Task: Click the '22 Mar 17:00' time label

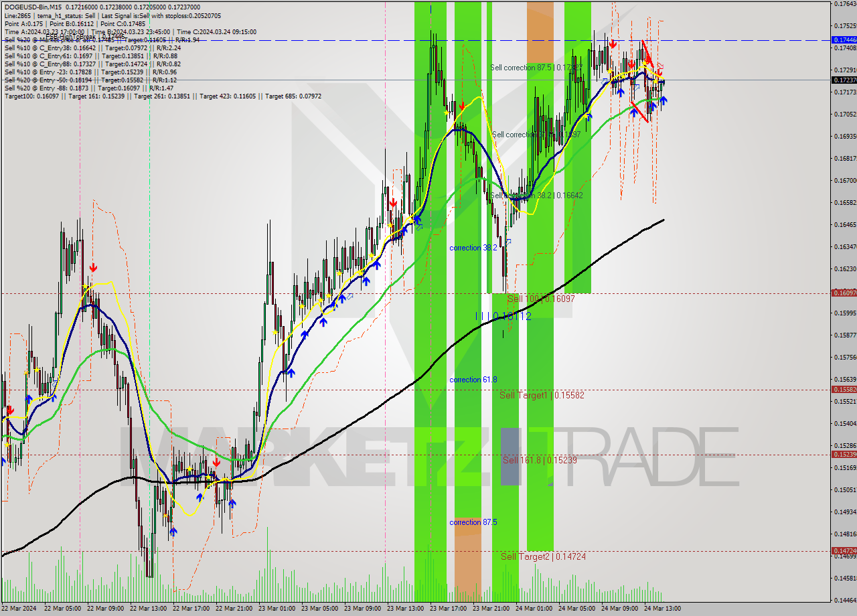Action: click(x=191, y=609)
